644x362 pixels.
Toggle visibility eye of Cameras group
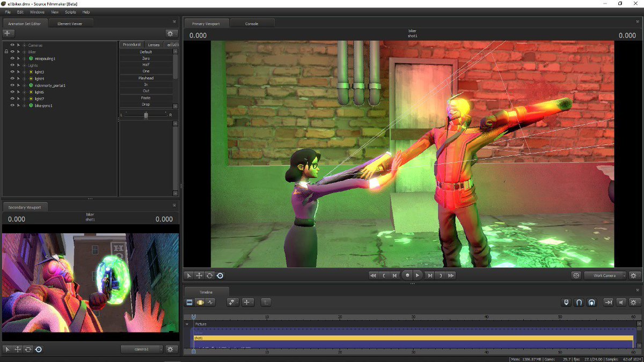click(x=12, y=45)
